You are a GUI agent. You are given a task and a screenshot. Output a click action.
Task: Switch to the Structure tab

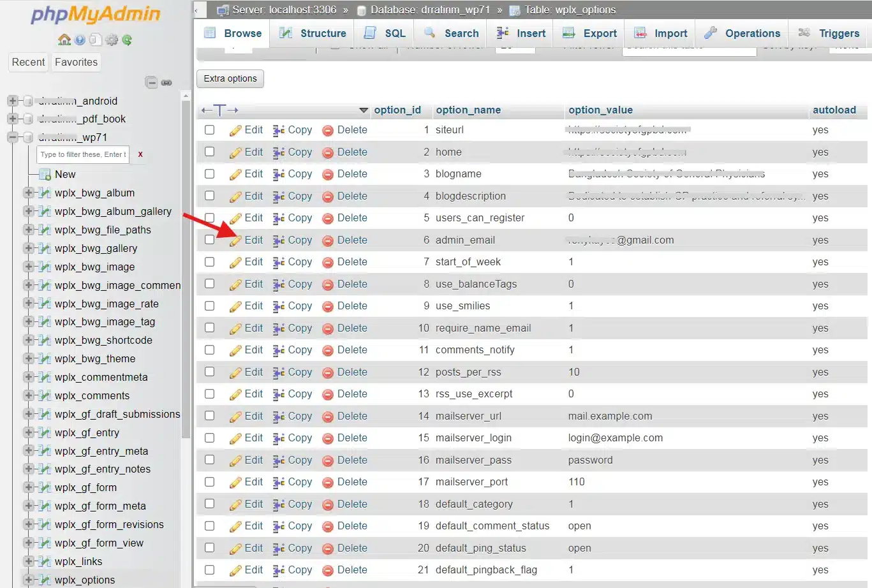[314, 33]
